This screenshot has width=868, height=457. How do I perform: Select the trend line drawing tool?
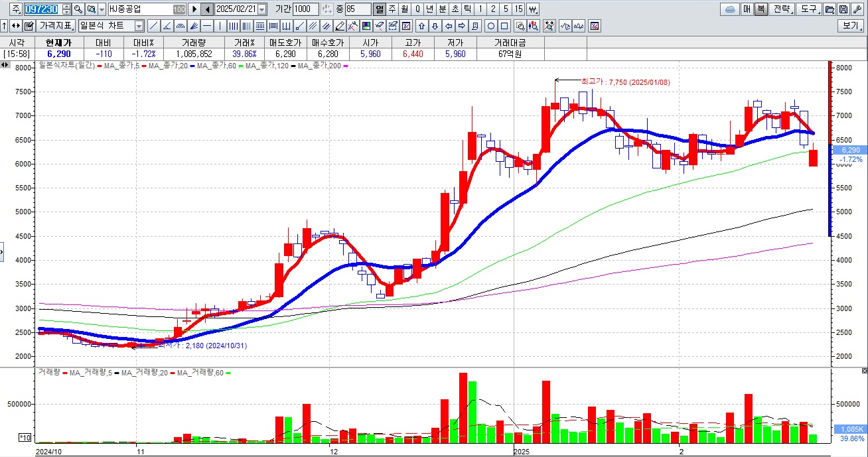point(153,26)
